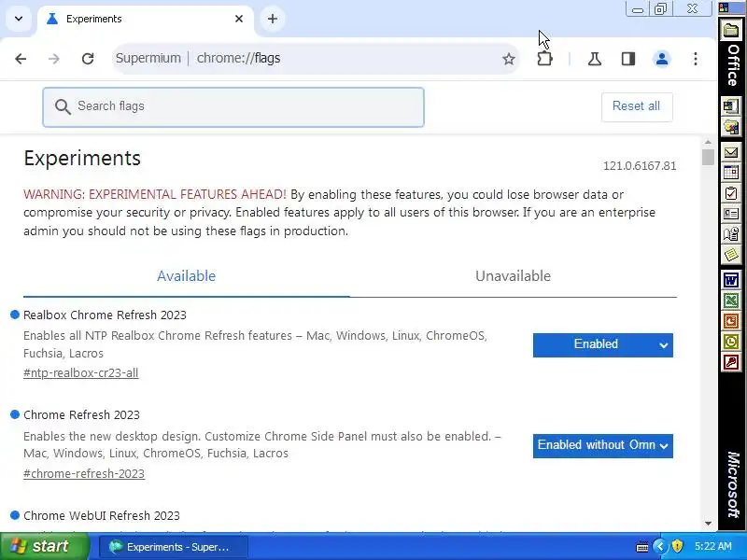This screenshot has height=560, width=747.
Task: Toggle the browser side panel icon
Action: click(627, 59)
